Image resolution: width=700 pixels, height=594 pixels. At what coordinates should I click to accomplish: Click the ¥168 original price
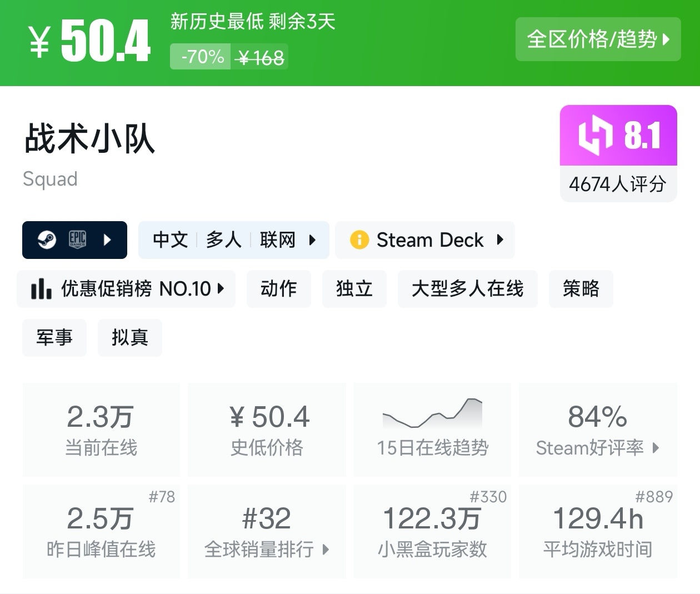[x=260, y=57]
